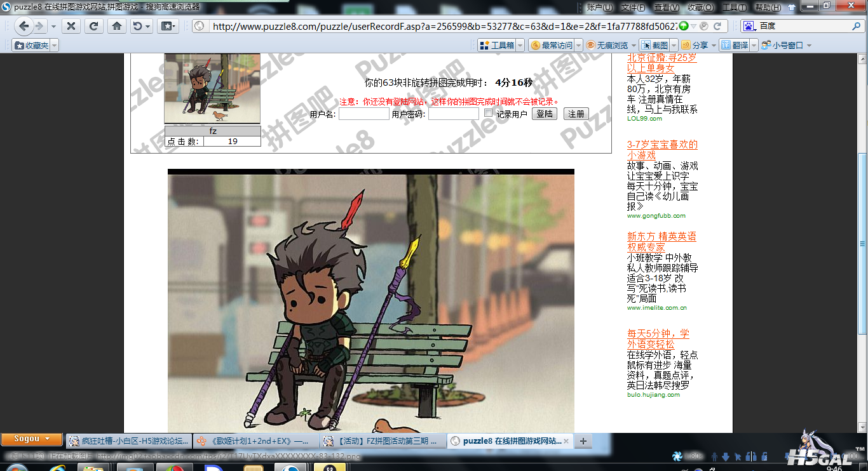Go to the home page icon
868x471 pixels.
tap(116, 26)
